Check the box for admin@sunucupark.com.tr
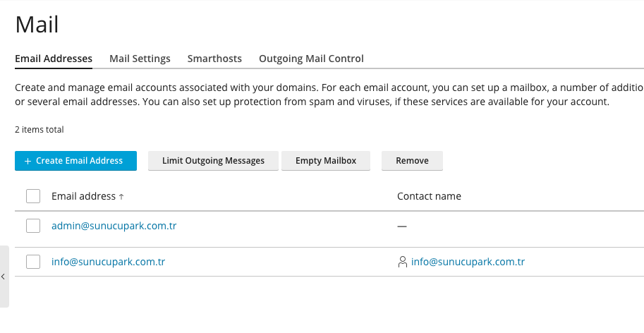 point(33,226)
